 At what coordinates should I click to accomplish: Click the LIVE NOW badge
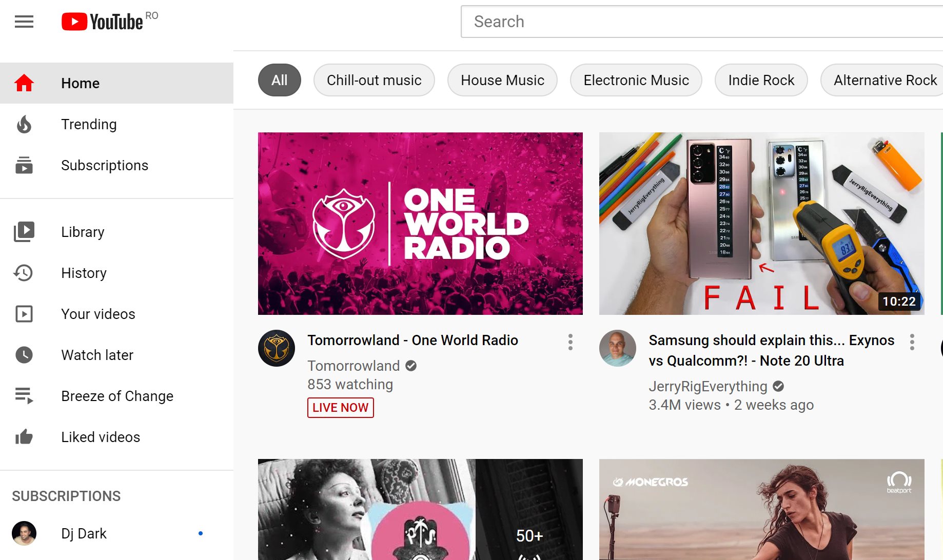340,407
